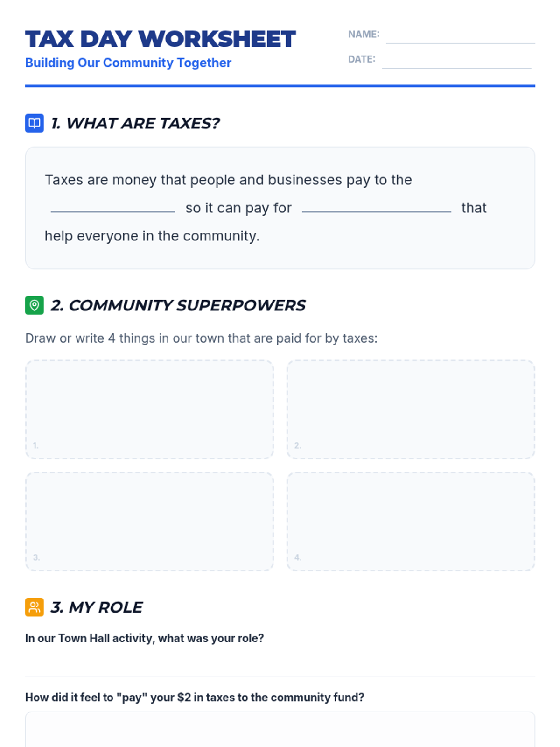Click drawing box number 1
Screen dimensions: 560x747
(149, 409)
